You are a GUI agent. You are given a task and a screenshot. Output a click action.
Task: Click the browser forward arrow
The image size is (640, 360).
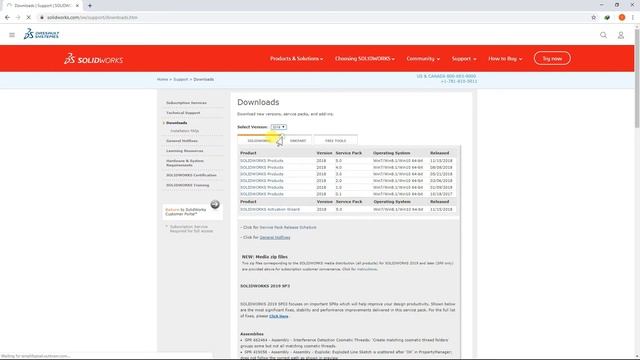click(x=18, y=18)
